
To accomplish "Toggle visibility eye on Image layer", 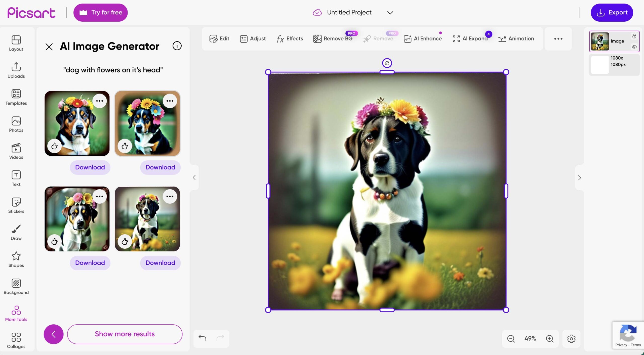I will coord(634,47).
